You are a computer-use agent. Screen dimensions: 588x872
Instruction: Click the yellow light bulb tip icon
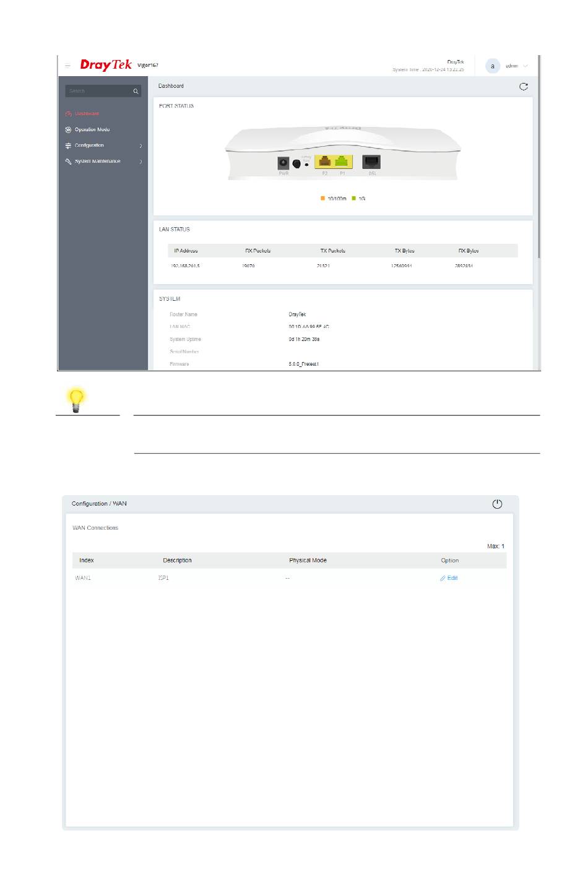(76, 400)
